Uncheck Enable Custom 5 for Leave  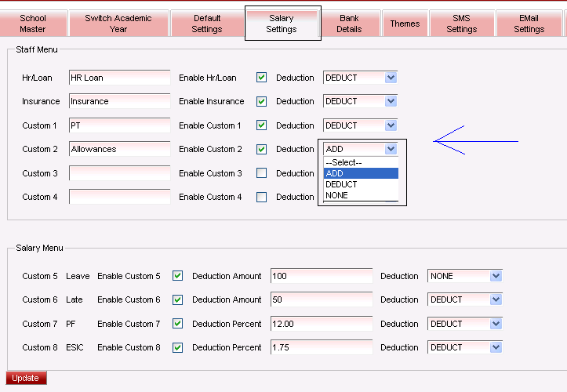[178, 276]
